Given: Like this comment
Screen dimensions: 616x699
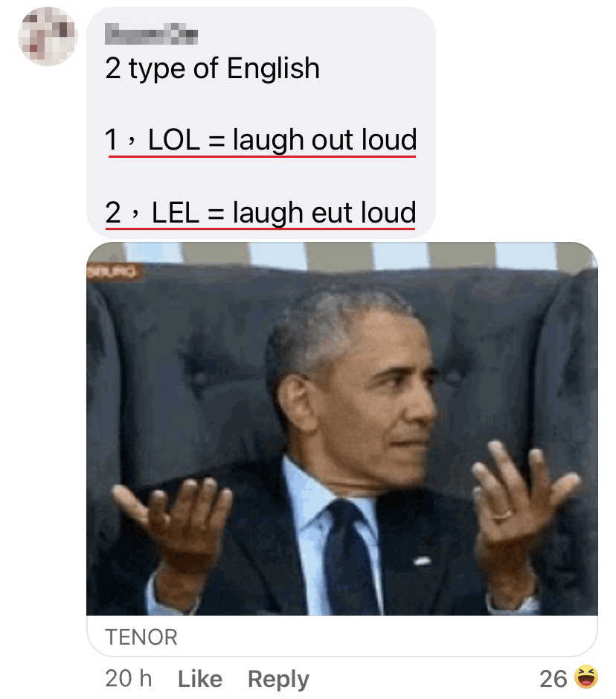Looking at the screenshot, I should tap(200, 679).
